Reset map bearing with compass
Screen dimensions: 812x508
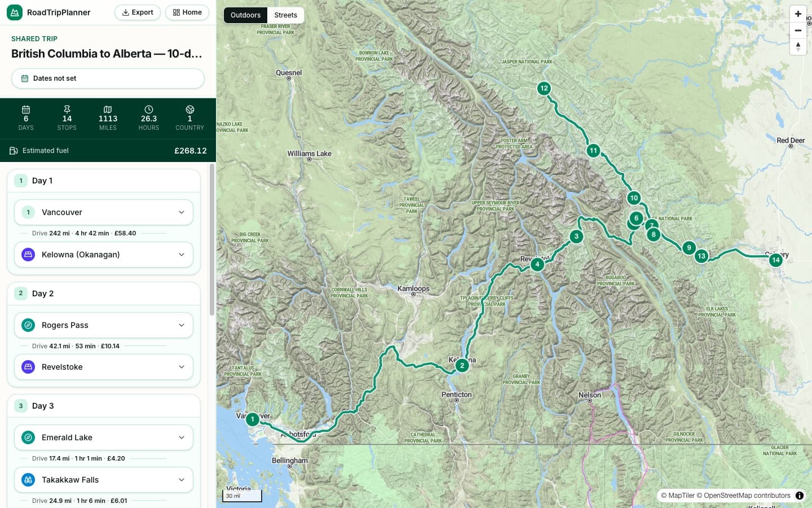798,47
